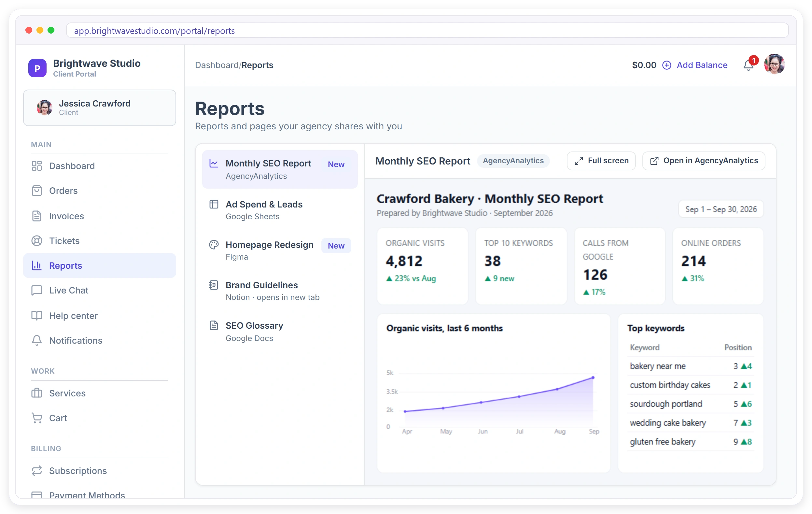Click the Orders bag icon
This screenshot has height=514, width=812.
point(37,191)
